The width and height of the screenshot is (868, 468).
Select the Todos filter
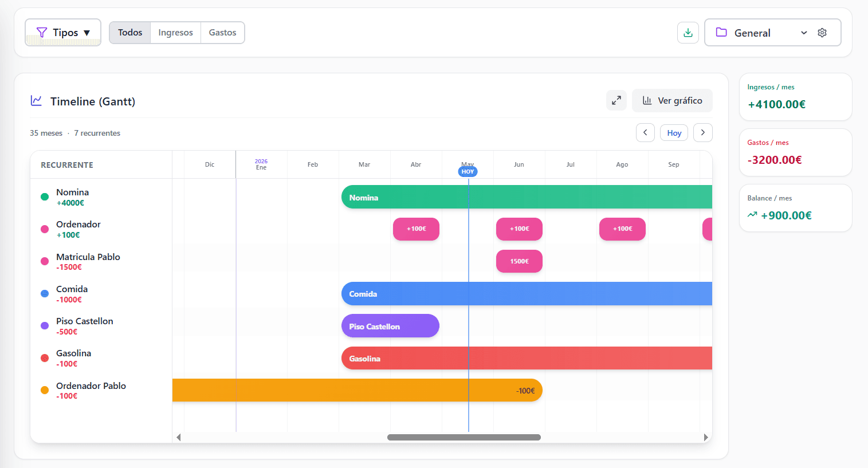tap(130, 33)
